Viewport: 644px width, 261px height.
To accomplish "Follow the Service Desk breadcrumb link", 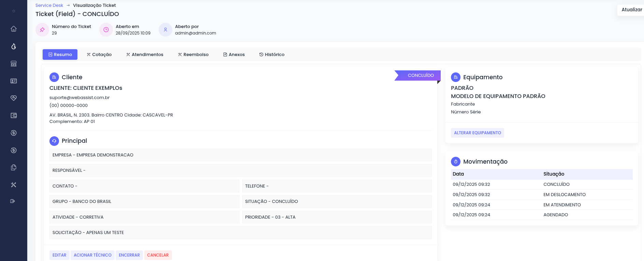I will click(x=49, y=5).
